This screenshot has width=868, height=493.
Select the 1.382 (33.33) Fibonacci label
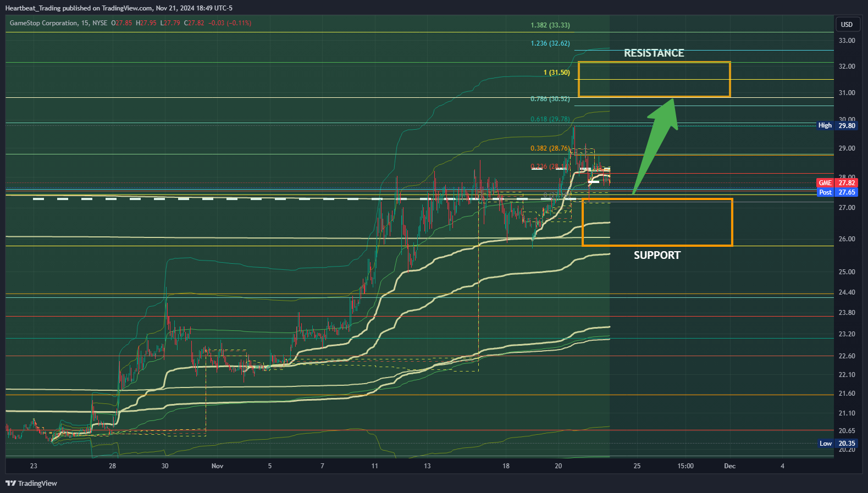tap(550, 25)
